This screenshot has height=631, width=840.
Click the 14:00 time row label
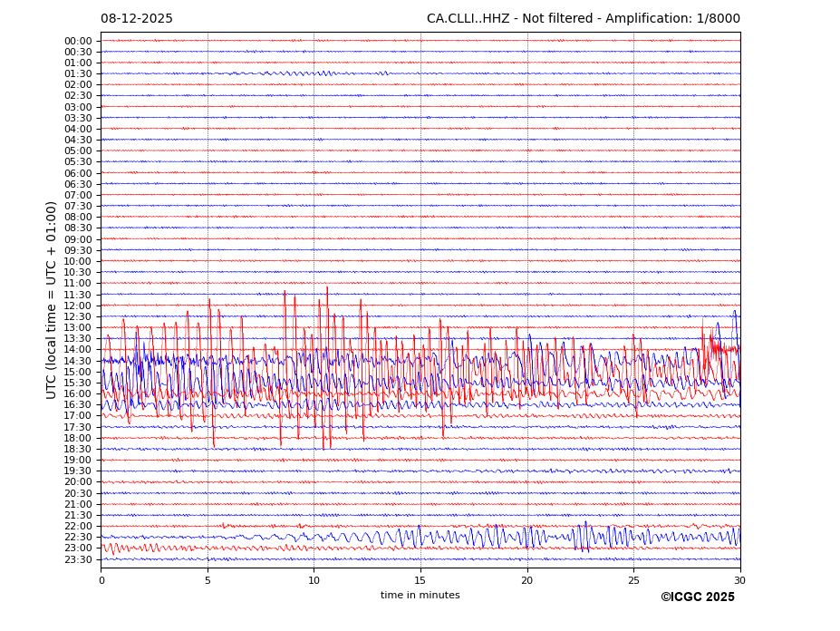78,350
